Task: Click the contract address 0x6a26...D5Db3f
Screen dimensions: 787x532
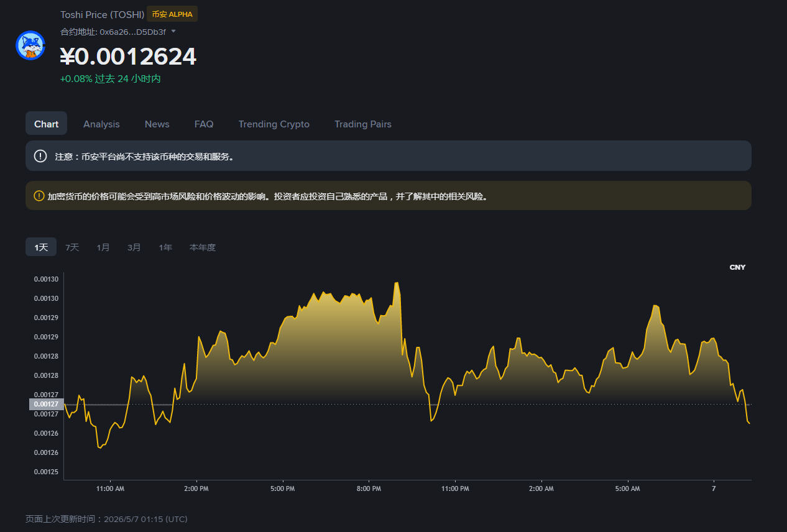Action: click(132, 32)
